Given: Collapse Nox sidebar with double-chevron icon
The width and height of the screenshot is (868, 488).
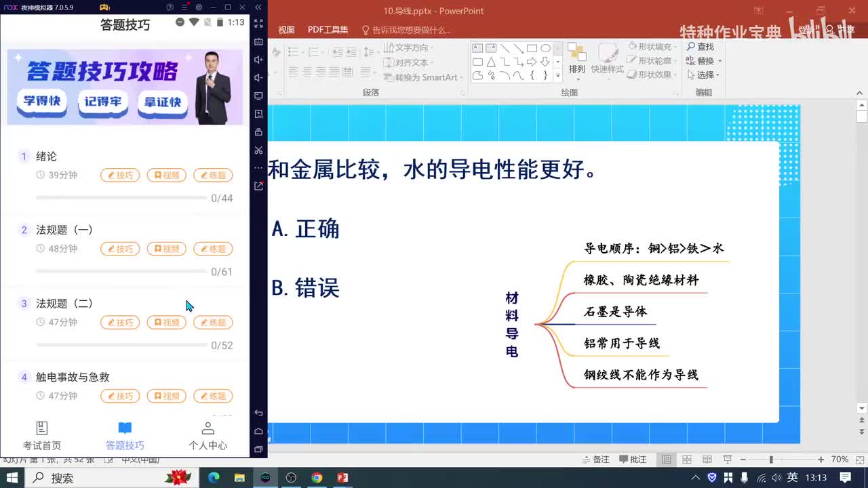Looking at the screenshot, I should [258, 7].
